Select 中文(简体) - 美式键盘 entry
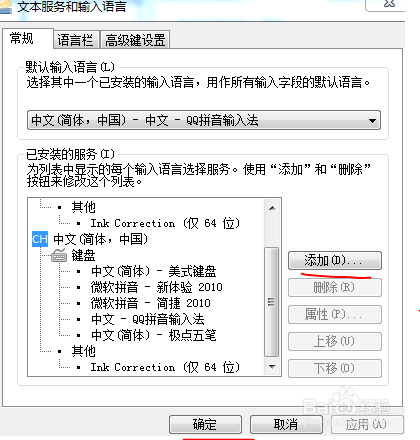 point(154,271)
